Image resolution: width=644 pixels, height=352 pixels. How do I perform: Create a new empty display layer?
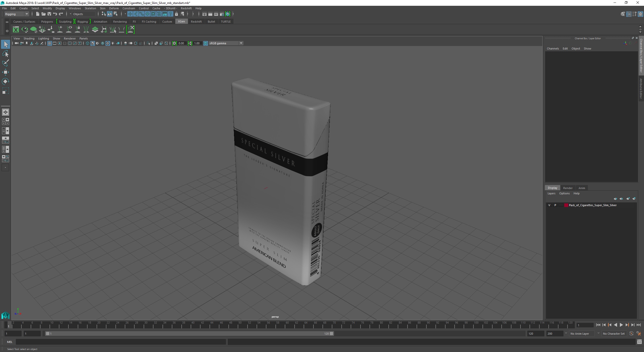628,199
